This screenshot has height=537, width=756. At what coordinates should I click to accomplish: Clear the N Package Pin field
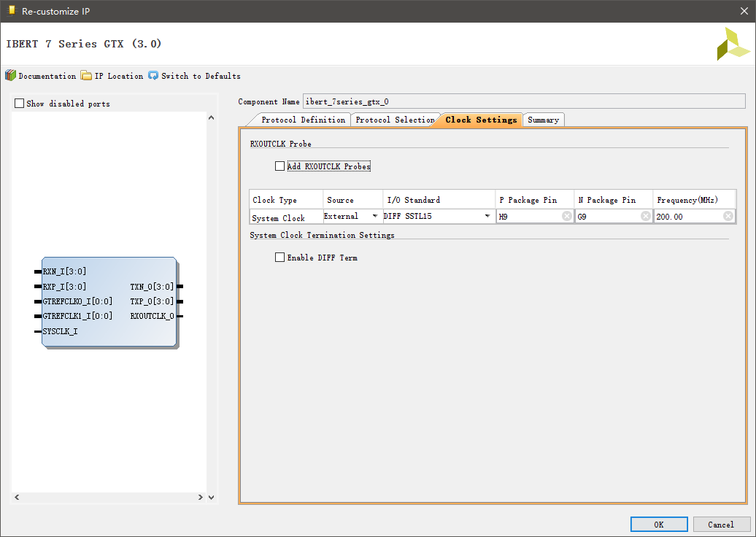click(646, 216)
